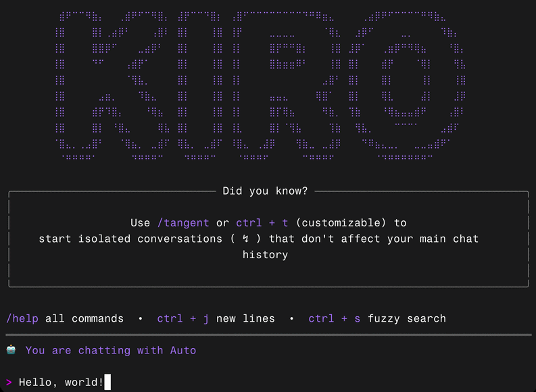Click 'You are chatting with Auto' status line
Image resolution: width=536 pixels, height=392 pixels.
click(x=111, y=350)
